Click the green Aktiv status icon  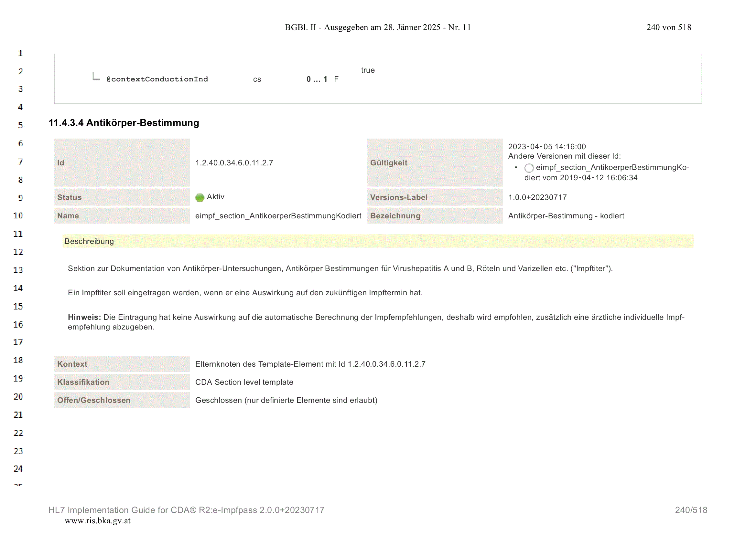point(200,197)
